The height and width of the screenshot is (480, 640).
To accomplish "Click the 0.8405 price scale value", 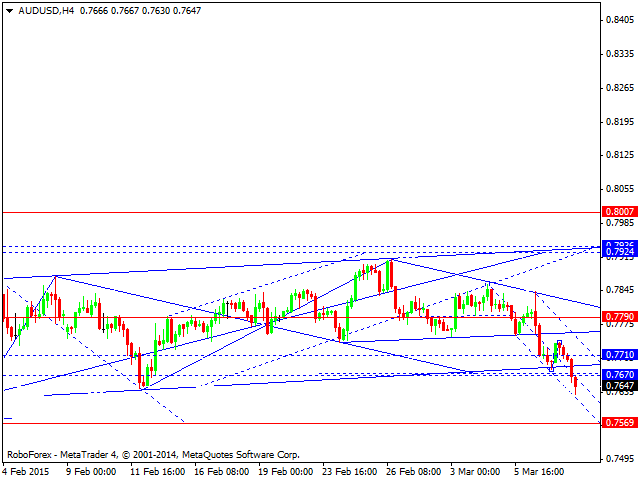I will 620,20.
